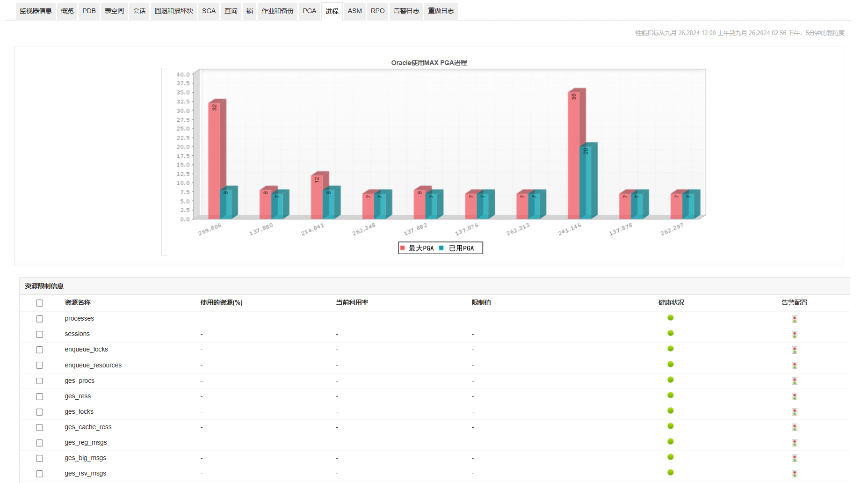The height and width of the screenshot is (483, 868).
Task: Check the processes row checkbox
Action: 39,319
